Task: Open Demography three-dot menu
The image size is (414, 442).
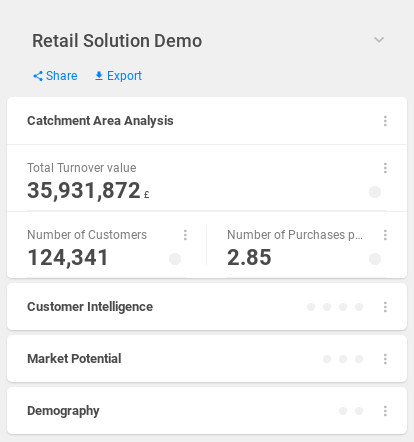Action: click(385, 411)
